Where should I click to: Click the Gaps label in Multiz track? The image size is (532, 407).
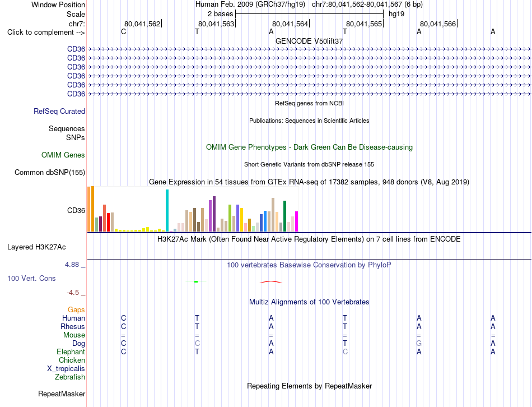pos(76,309)
